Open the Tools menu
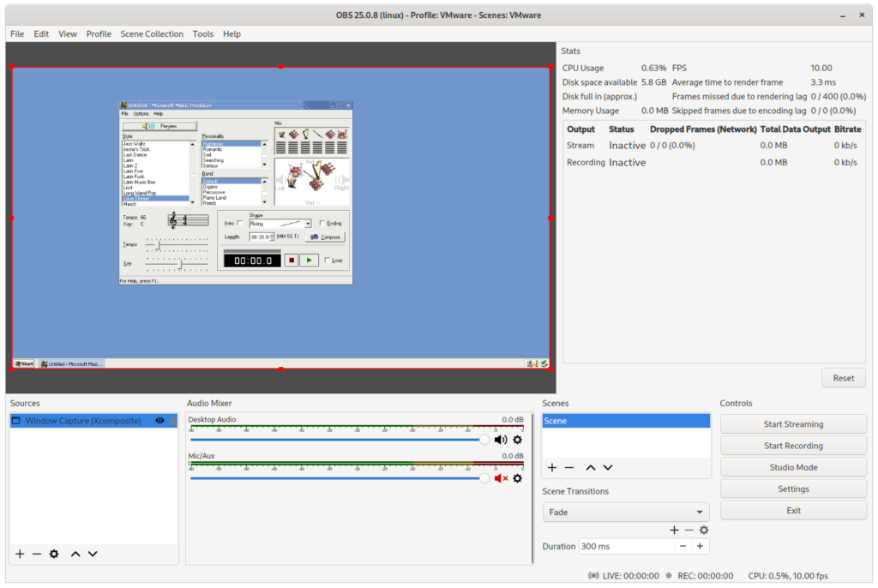Screen dimensions: 878x588 tap(202, 33)
